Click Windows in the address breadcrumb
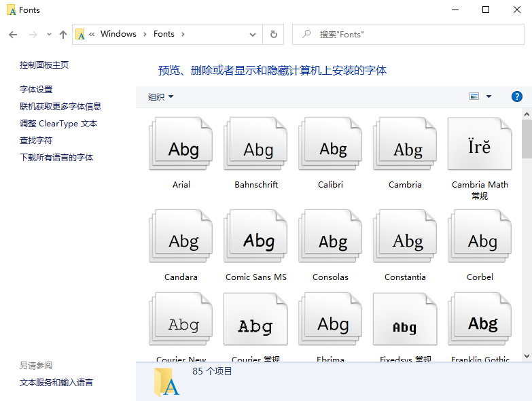532x401 pixels. pyautogui.click(x=118, y=34)
